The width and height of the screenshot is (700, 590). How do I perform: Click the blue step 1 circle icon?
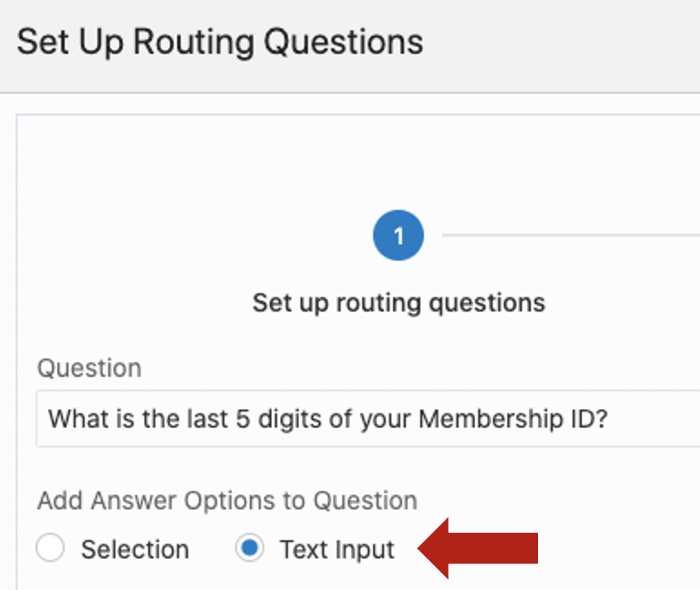pyautogui.click(x=398, y=236)
